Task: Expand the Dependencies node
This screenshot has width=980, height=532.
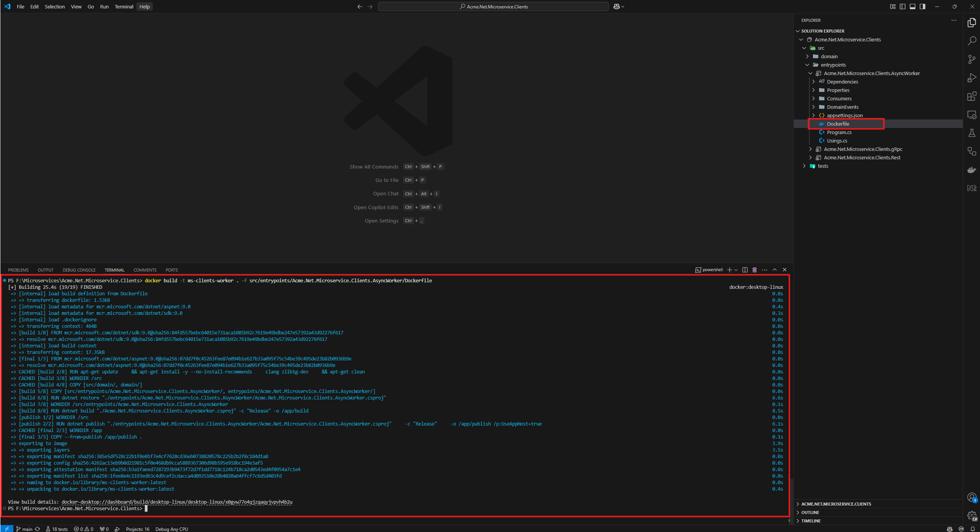Action: tap(813, 82)
